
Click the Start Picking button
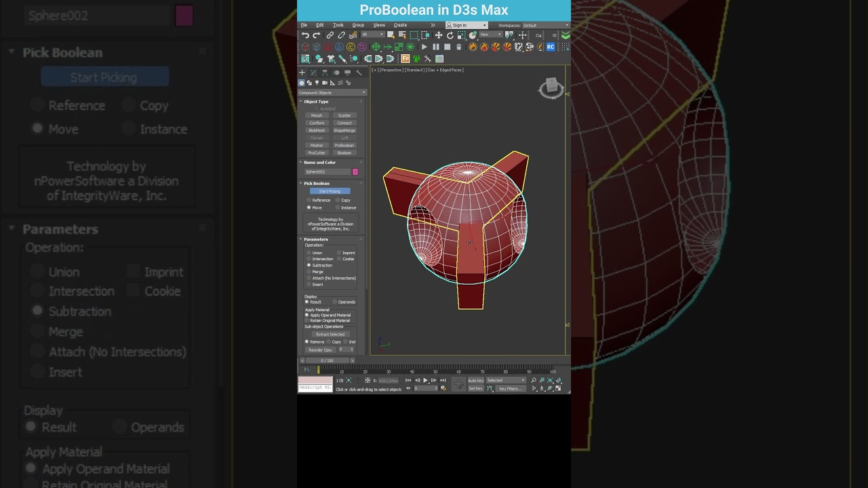[x=330, y=191]
